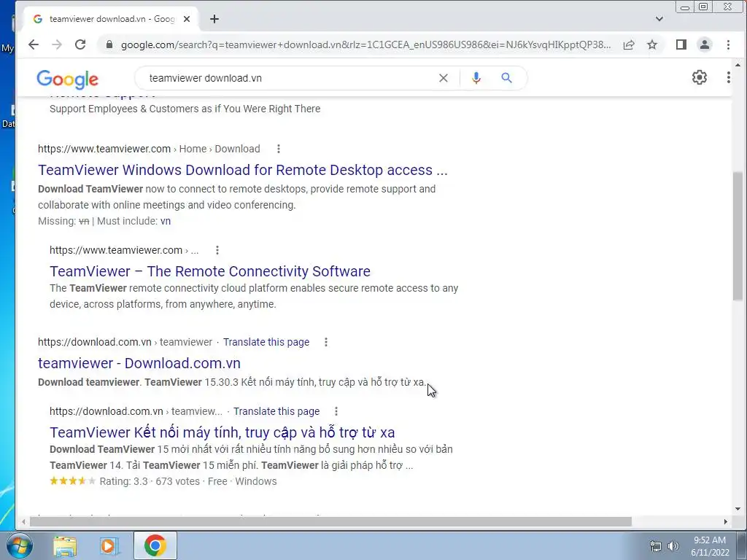Open the tab search dropdown arrow
The image size is (747, 560).
(x=659, y=19)
